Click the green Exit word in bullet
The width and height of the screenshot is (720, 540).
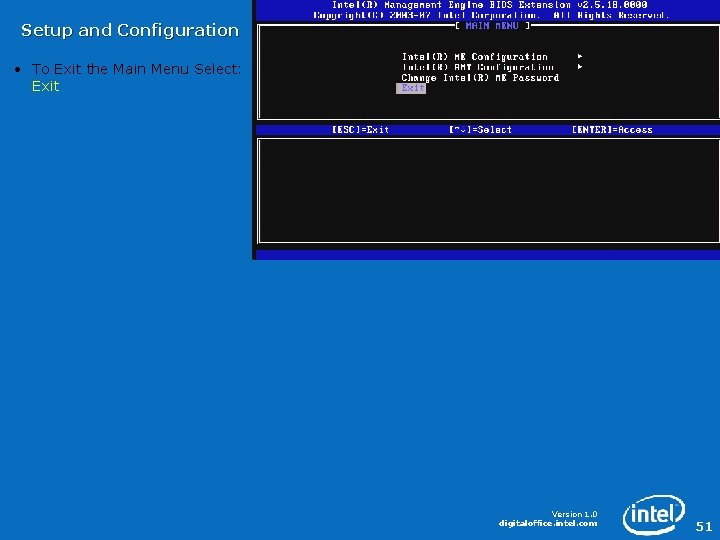pyautogui.click(x=45, y=86)
